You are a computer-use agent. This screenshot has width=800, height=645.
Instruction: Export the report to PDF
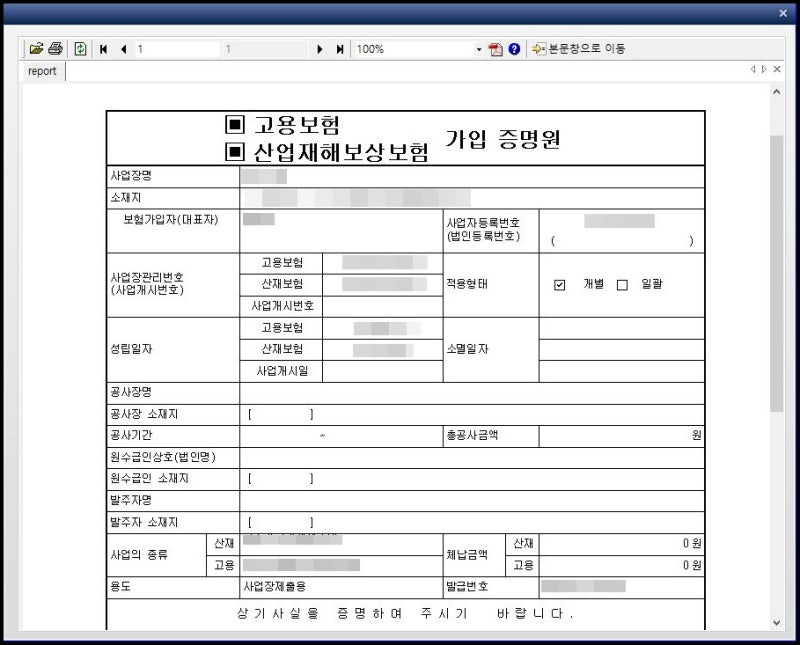click(495, 49)
